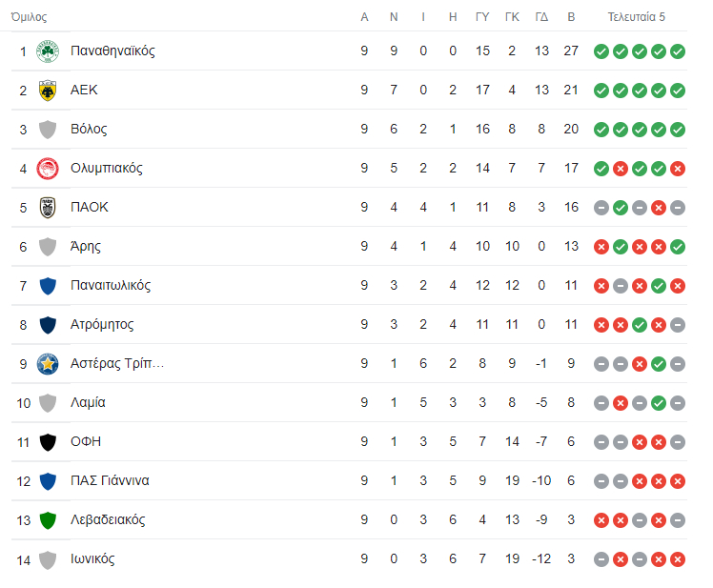This screenshot has height=588, width=713.
Task: Click the ΠΑΟΚ black and white crest
Action: (48, 208)
